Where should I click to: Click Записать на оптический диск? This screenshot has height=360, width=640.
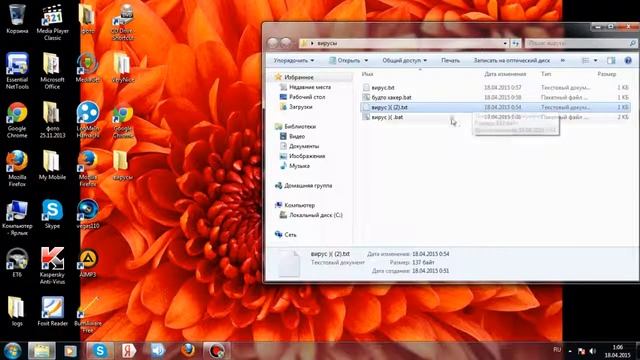(511, 60)
